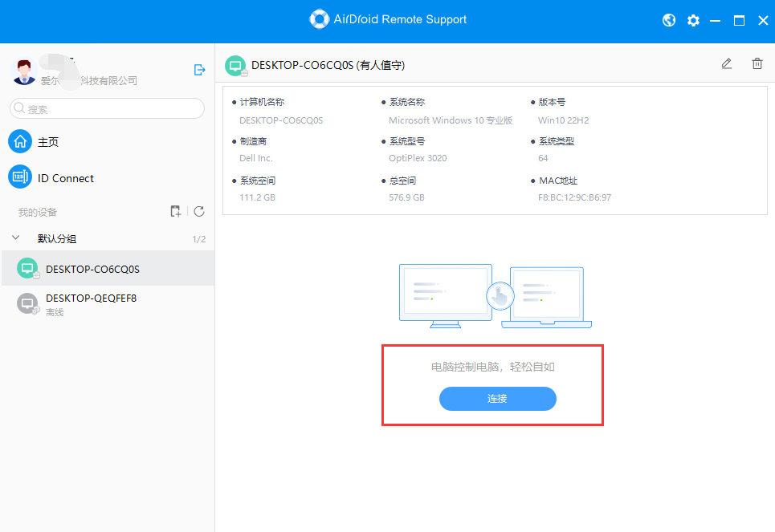Screen dimensions: 775x532
Task: Click the edit pencil icon for device name
Action: pyautogui.click(x=727, y=63)
